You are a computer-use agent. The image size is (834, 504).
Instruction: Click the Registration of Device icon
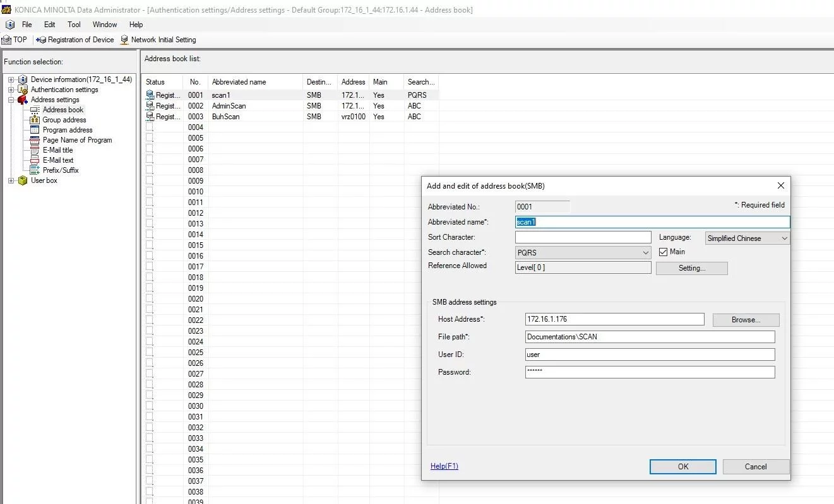[41, 40]
